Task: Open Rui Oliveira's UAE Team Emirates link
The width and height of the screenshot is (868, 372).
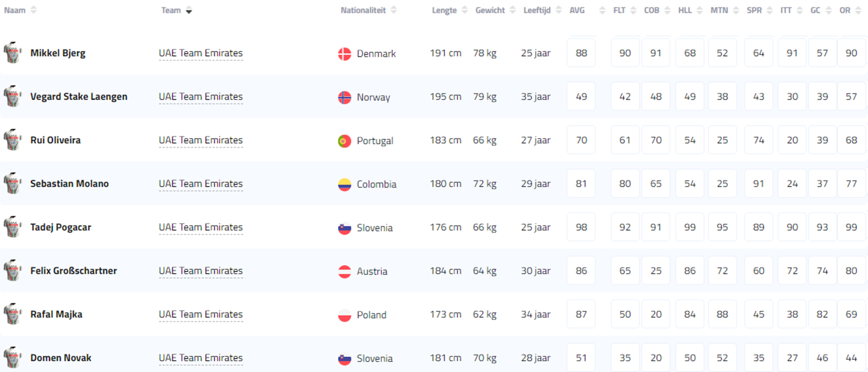Action: click(201, 140)
